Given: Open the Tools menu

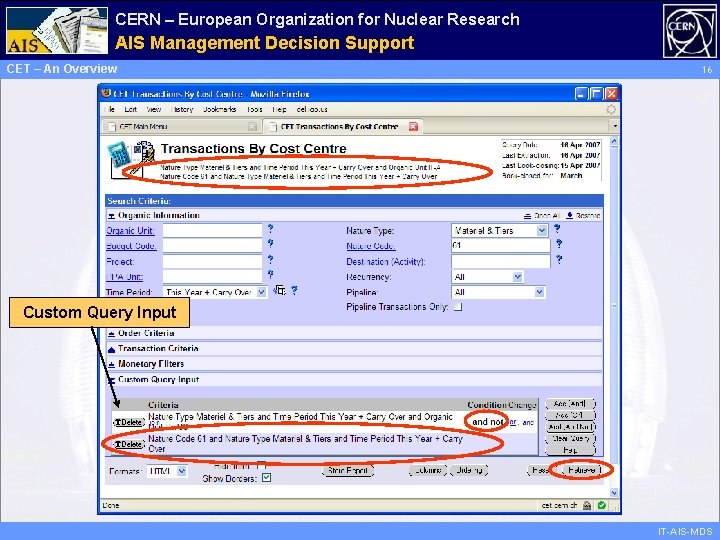Looking at the screenshot, I should click(254, 109).
